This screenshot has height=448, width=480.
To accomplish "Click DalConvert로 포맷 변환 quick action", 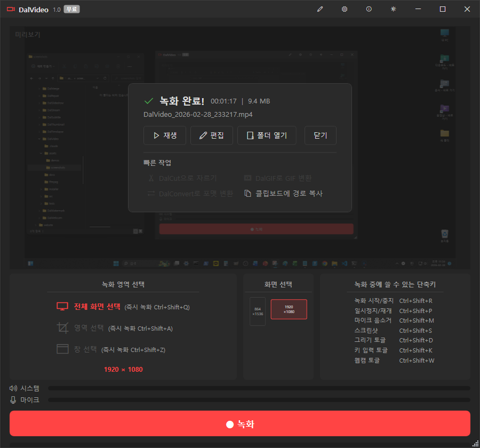I will point(190,194).
